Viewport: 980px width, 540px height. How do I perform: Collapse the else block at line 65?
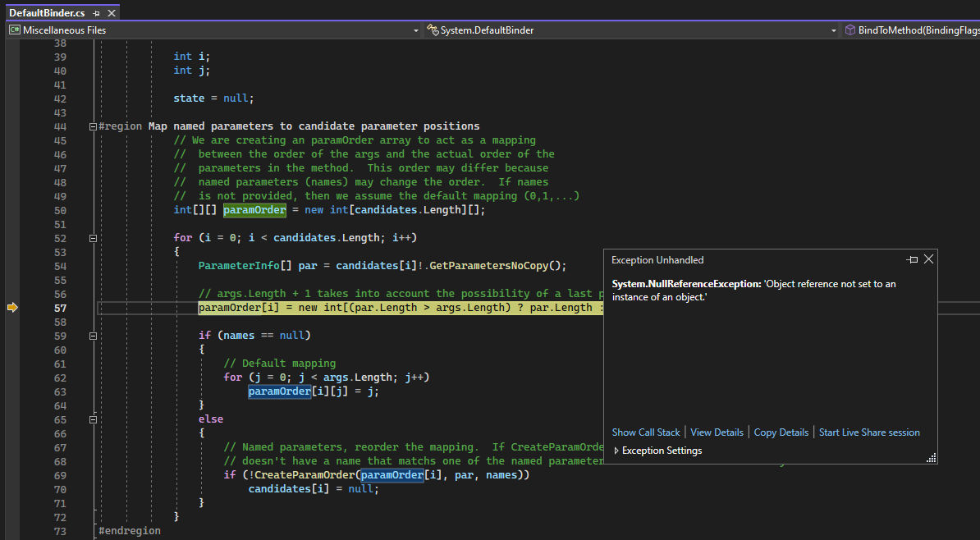(x=93, y=419)
